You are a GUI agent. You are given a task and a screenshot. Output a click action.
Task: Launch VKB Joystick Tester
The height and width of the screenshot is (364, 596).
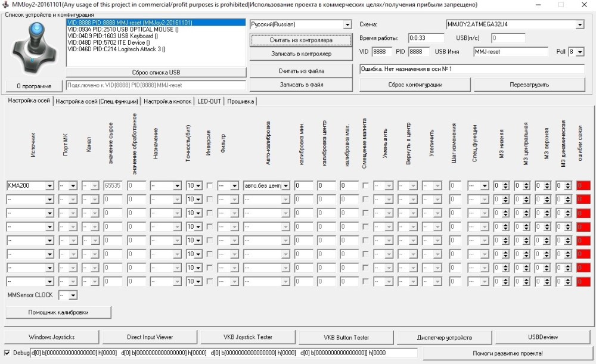(x=248, y=337)
